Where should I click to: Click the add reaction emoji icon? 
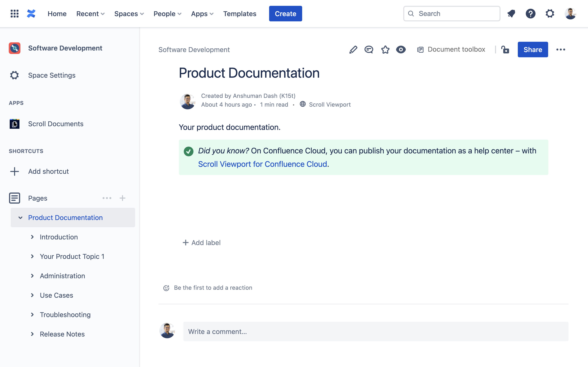pyautogui.click(x=166, y=288)
